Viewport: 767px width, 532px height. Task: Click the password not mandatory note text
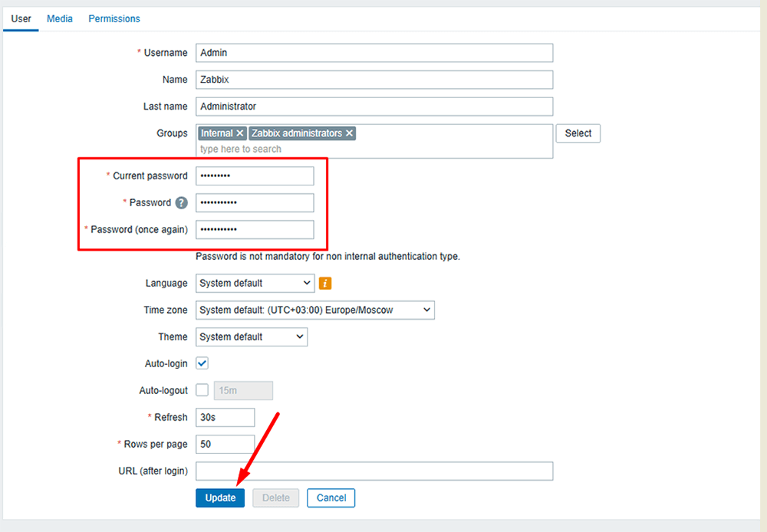328,256
